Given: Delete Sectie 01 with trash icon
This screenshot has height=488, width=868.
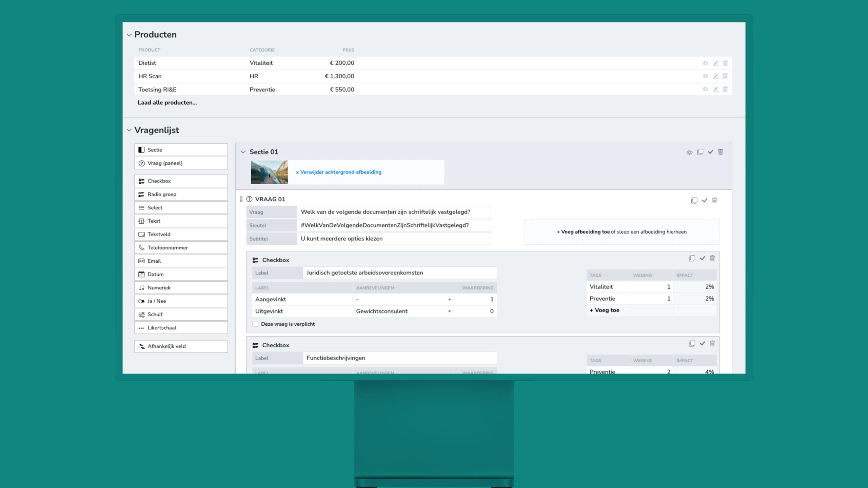Looking at the screenshot, I should (x=720, y=152).
